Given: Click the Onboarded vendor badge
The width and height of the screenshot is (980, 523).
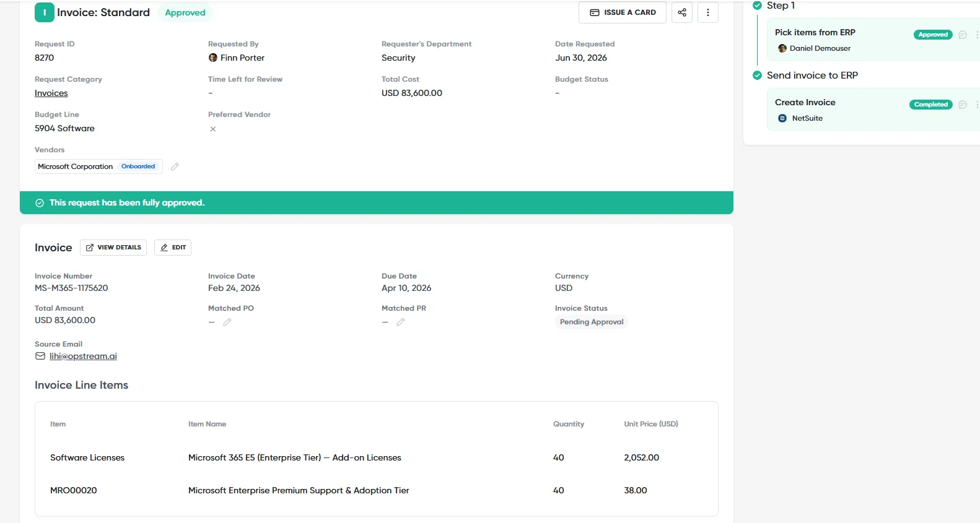Looking at the screenshot, I should pyautogui.click(x=138, y=166).
